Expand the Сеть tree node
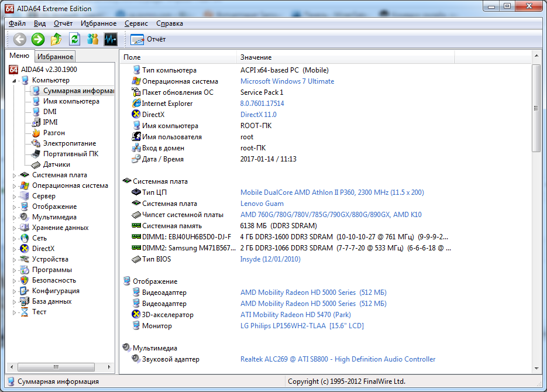The height and width of the screenshot is (392, 547). pyautogui.click(x=14, y=239)
